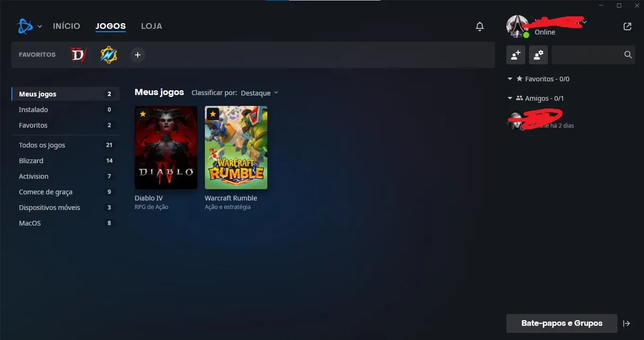This screenshot has width=644, height=340.
Task: Toggle favorite star on Diablo IV card
Action: 142,114
